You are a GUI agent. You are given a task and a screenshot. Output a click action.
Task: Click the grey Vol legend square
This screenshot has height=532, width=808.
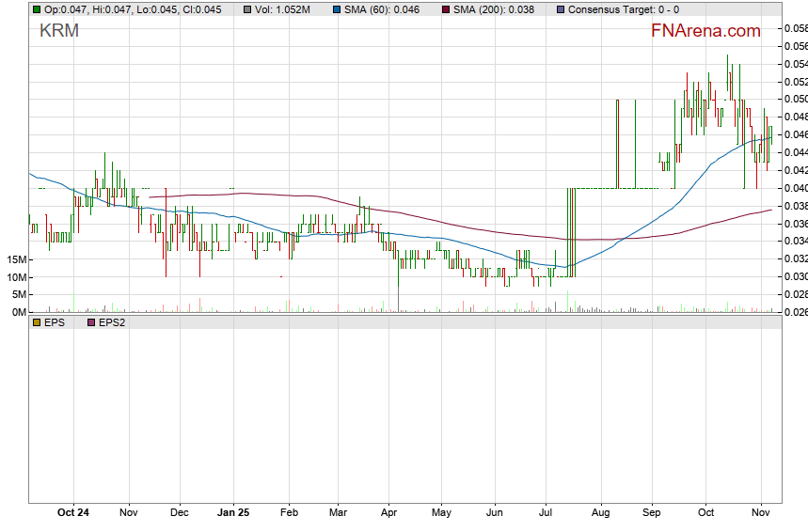tap(246, 9)
